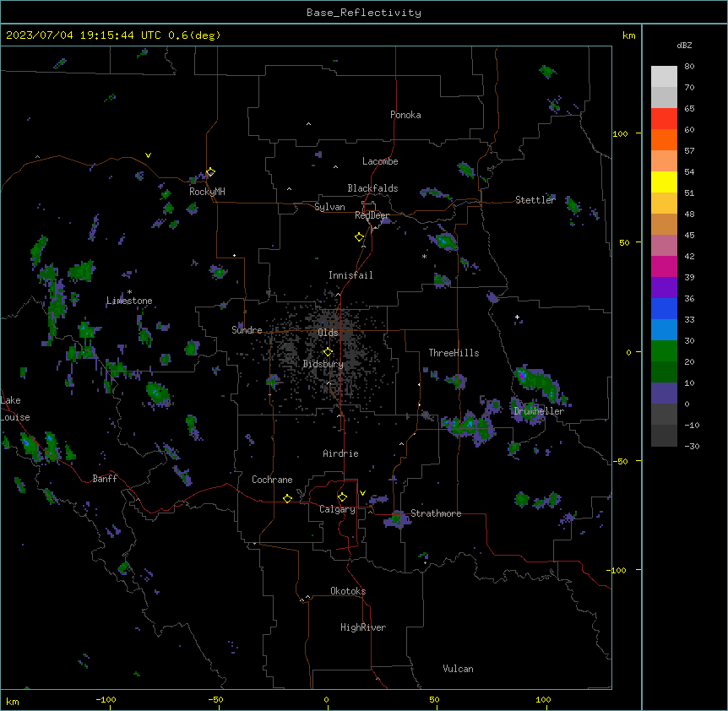728x711 pixels.
Task: Click the Olds city label
Action: (328, 333)
